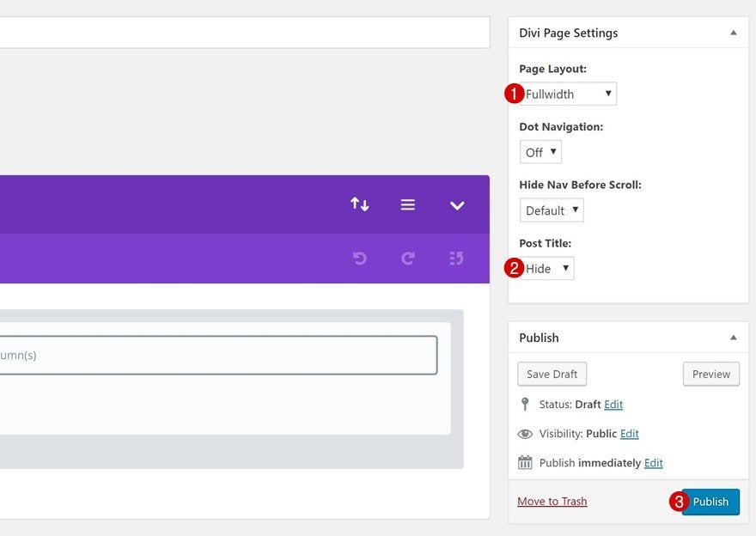Click the Visibility eye icon

click(525, 434)
